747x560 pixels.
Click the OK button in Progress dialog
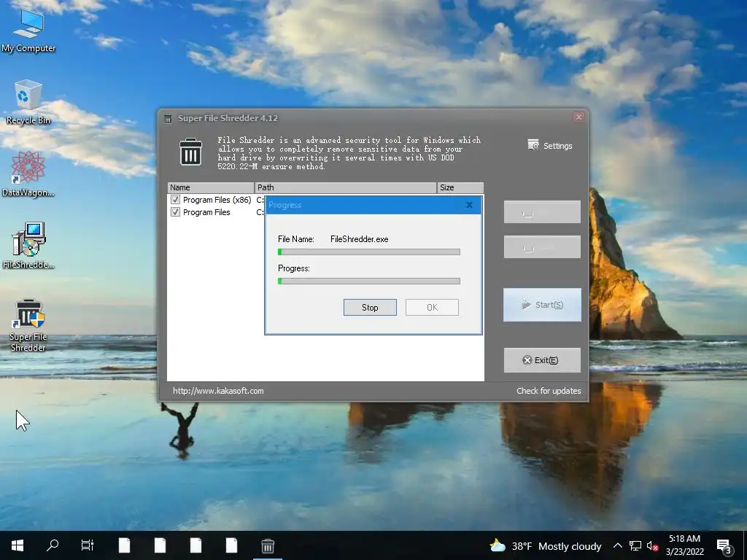432,307
